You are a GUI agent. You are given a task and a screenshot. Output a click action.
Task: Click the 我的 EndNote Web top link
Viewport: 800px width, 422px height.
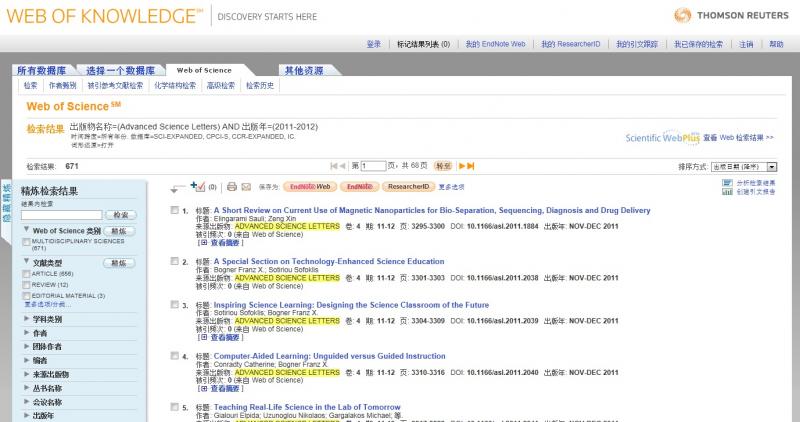point(495,44)
